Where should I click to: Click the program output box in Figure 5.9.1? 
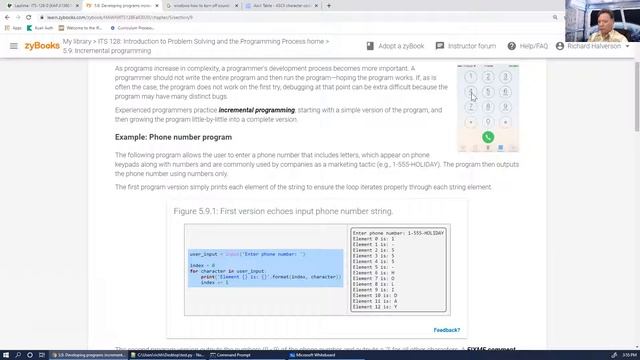tap(398, 269)
